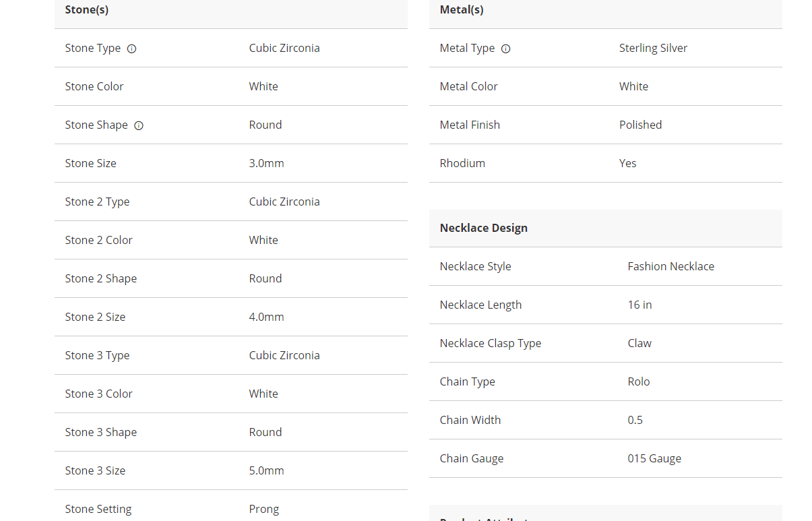The height and width of the screenshot is (521, 812).
Task: Click the "Stone 2 Type" row label
Action: coord(97,202)
